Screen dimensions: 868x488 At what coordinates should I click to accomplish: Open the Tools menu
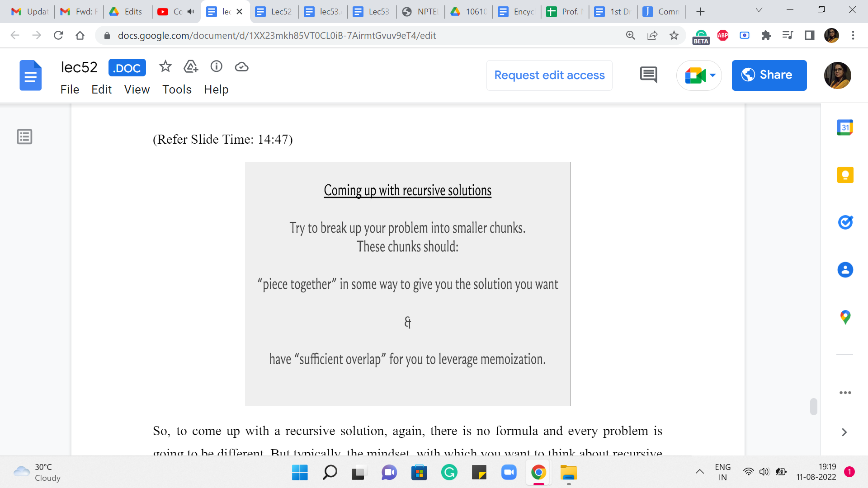tap(177, 89)
